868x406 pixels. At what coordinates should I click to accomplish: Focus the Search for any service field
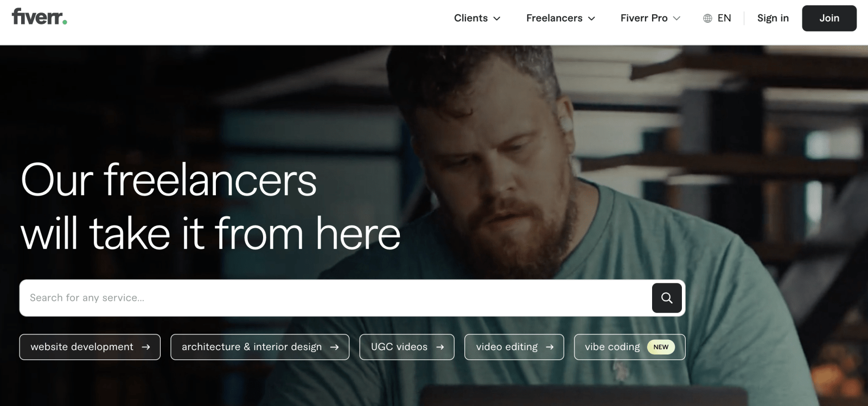335,298
